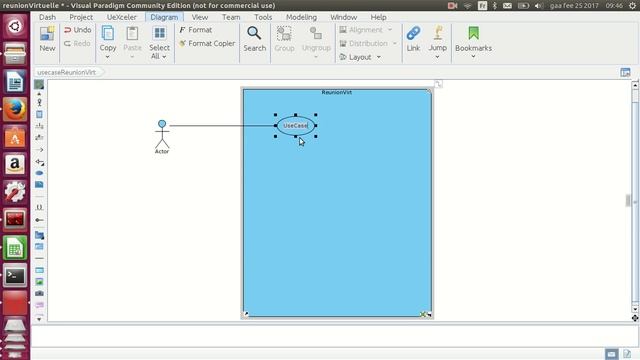
Task: Select the UseCase ellipse in the diagram
Action: coord(296,126)
